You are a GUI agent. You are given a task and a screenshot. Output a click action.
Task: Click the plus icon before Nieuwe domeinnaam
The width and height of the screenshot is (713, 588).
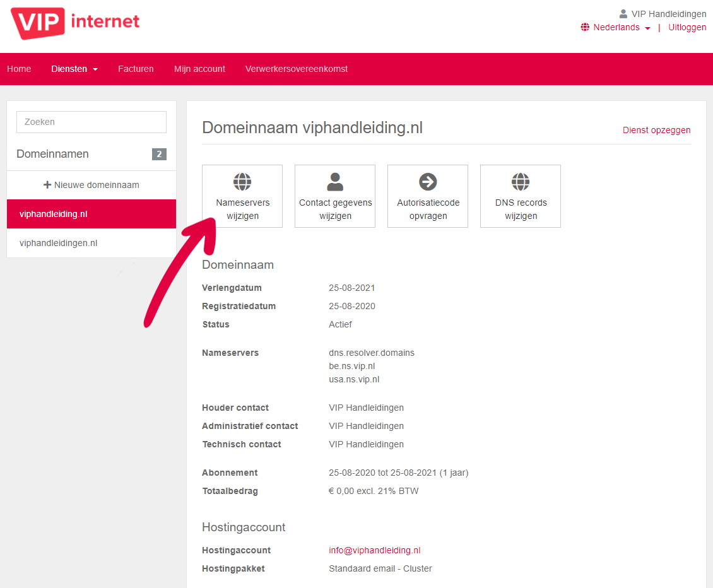pyautogui.click(x=47, y=185)
